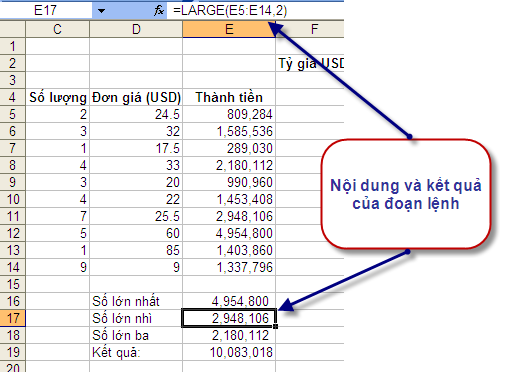
Task: Select result cell showing 10,083,018
Action: [229, 352]
